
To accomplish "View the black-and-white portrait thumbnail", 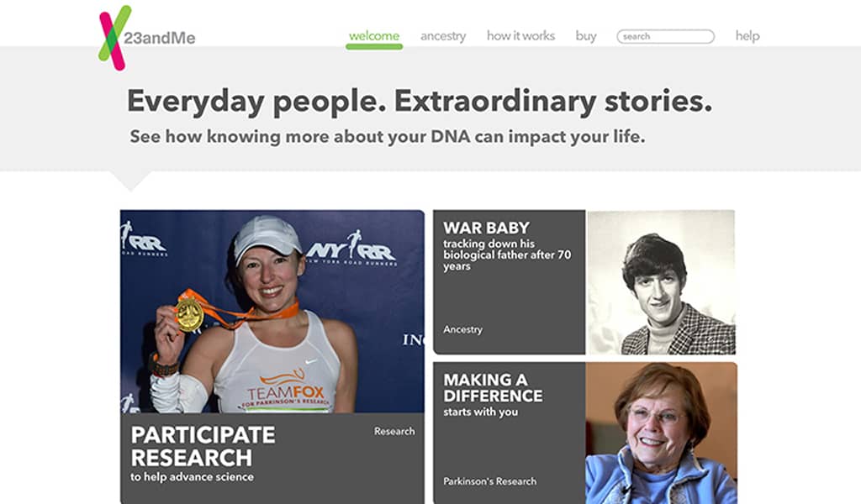I will coord(661,282).
